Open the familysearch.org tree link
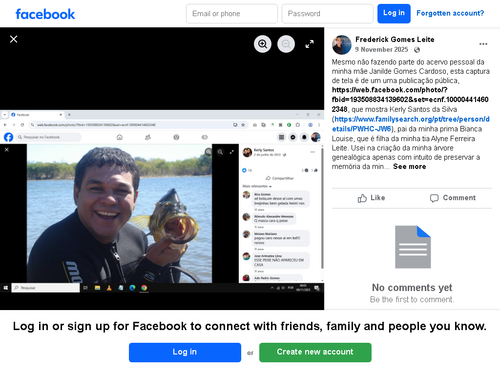Screen dimensions: 500x375 tap(411, 124)
